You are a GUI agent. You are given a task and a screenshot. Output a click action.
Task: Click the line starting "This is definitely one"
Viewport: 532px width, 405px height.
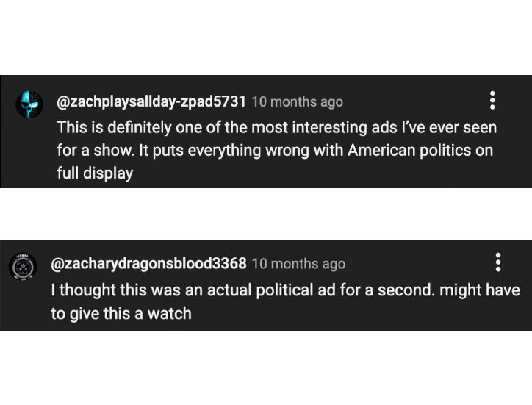(277, 128)
